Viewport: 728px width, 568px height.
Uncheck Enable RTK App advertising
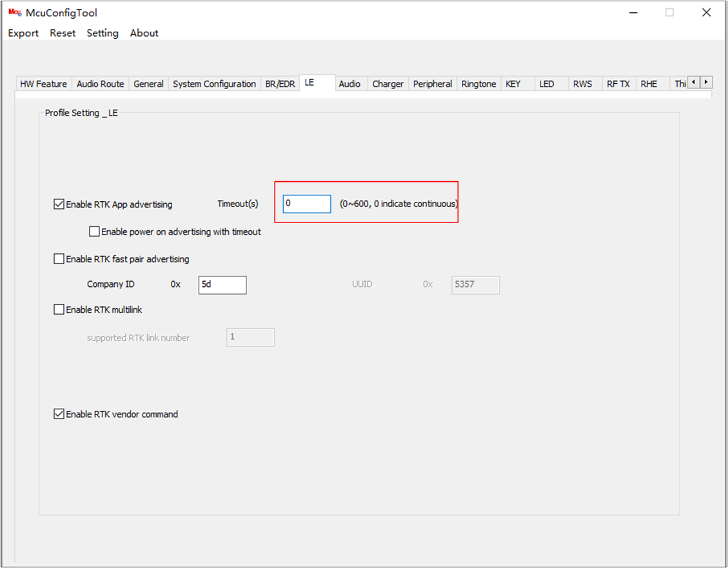click(59, 204)
